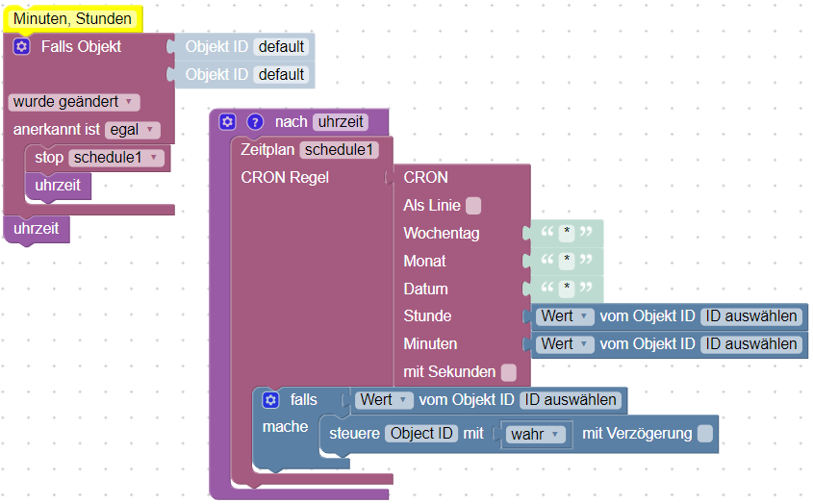Edit function name uhrzeit in nach block
The image size is (813, 504).
click(x=341, y=122)
